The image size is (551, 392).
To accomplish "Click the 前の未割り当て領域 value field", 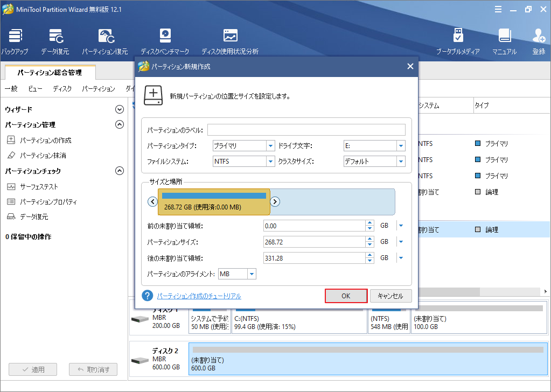I will [x=315, y=226].
